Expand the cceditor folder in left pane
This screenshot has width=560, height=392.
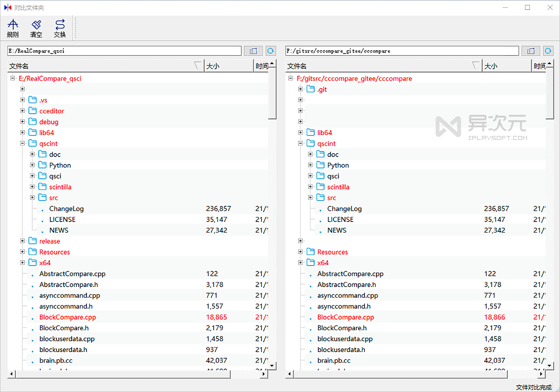click(x=22, y=111)
